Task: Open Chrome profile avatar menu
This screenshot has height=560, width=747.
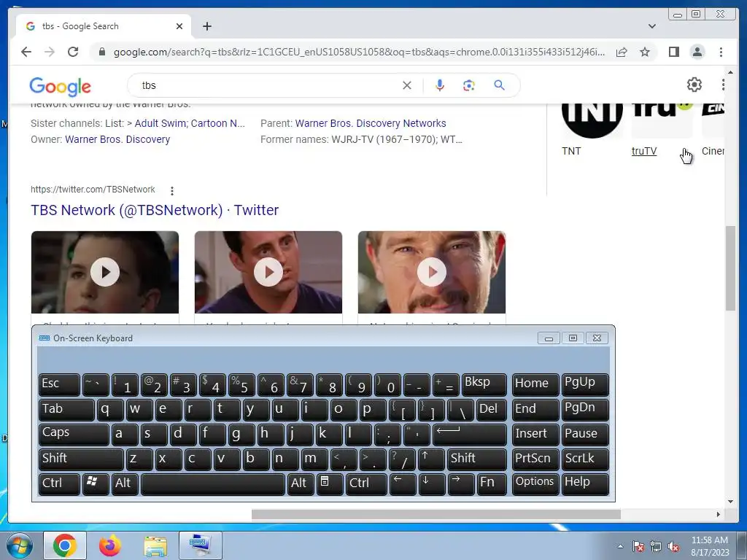Action: click(x=697, y=52)
